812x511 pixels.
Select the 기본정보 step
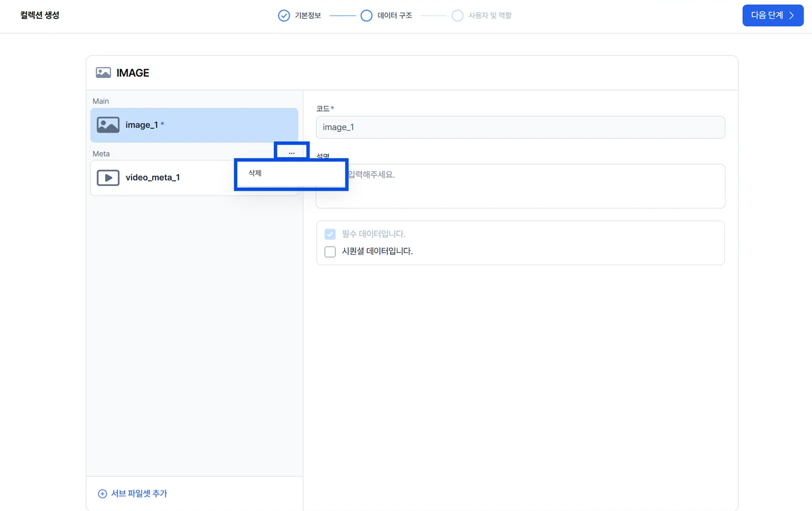pyautogui.click(x=300, y=15)
